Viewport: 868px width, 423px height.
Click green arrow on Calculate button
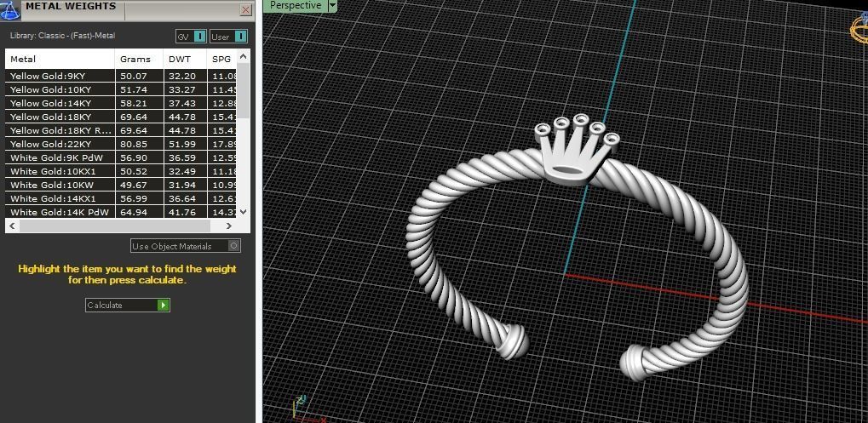[163, 305]
